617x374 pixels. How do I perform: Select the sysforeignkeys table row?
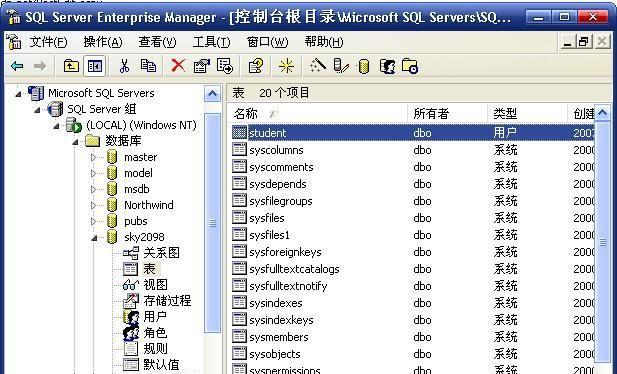tap(412, 252)
